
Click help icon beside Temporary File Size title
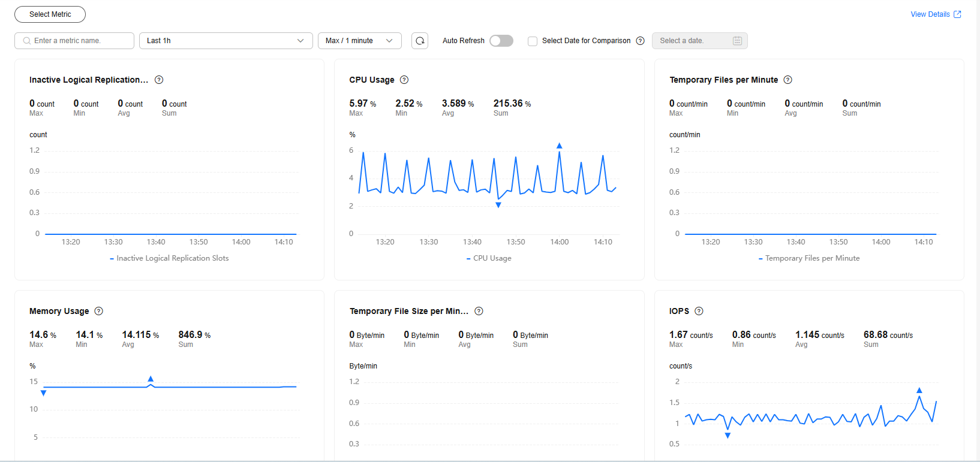click(479, 311)
